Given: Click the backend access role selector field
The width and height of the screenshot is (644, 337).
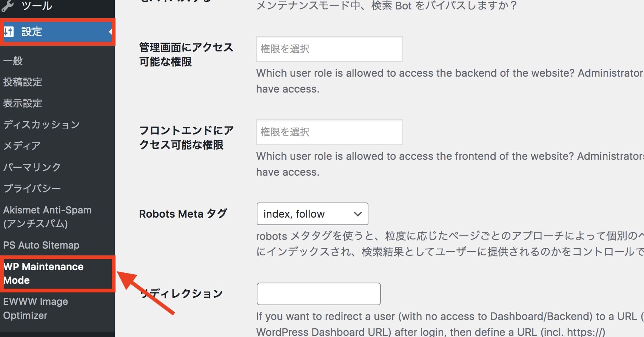Looking at the screenshot, I should coord(329,49).
